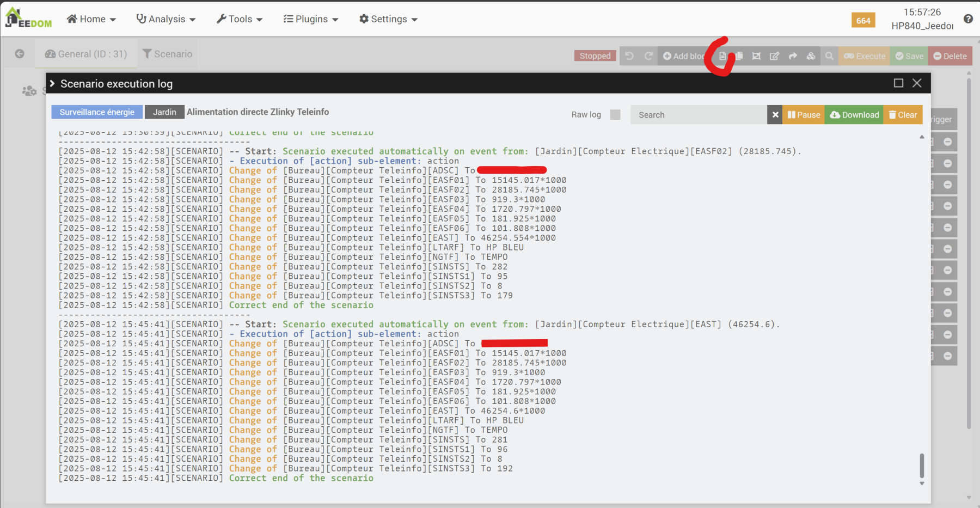Download the scenario execution log

854,115
